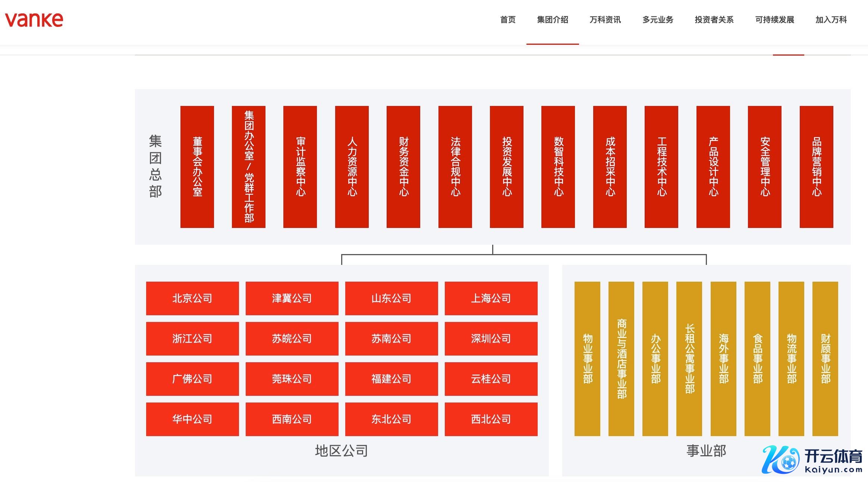Click the 地区公司 section label
Viewport: 868px width, 482px height.
point(341,451)
